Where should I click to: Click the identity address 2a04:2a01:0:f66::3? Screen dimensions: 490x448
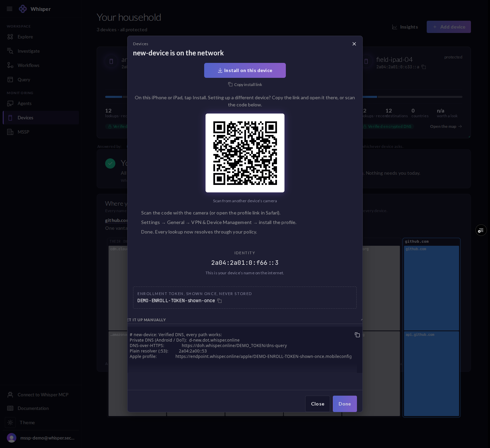[x=245, y=263]
